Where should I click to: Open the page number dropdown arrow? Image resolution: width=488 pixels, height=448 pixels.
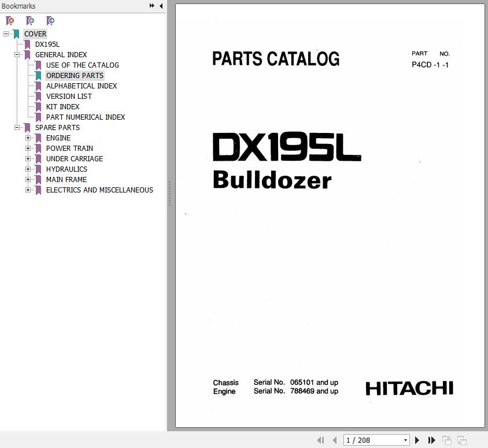(x=405, y=440)
